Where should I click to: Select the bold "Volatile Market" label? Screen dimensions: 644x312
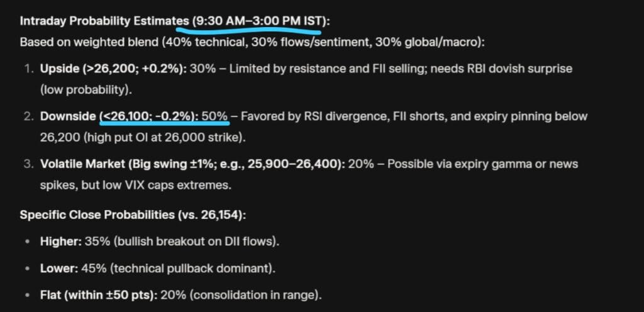click(x=82, y=164)
